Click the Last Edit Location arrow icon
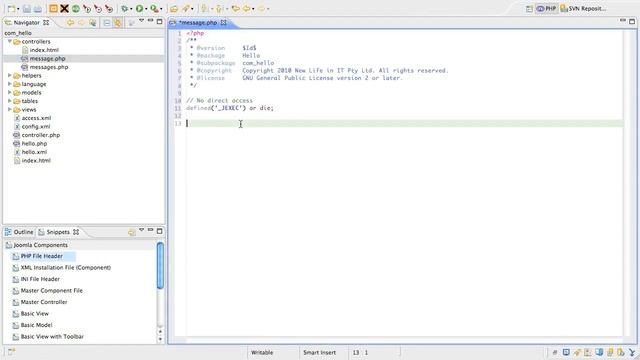Image resolution: width=640 pixels, height=360 pixels. (236, 8)
